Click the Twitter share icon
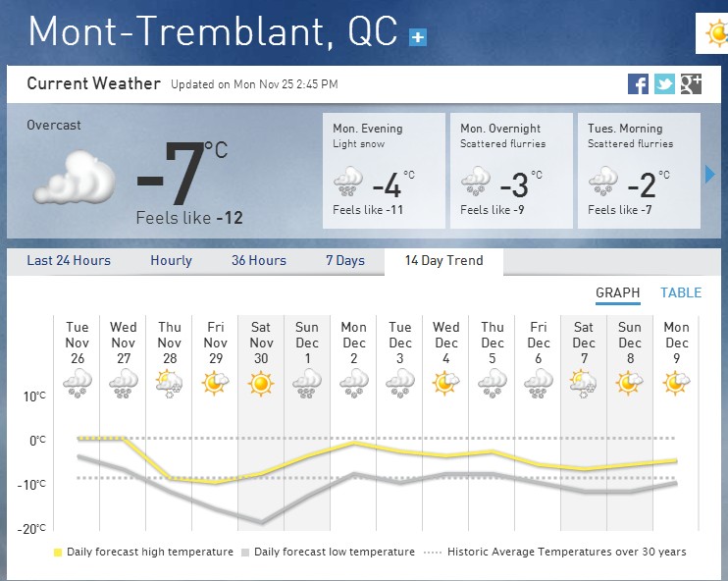The image size is (728, 581). tap(664, 84)
